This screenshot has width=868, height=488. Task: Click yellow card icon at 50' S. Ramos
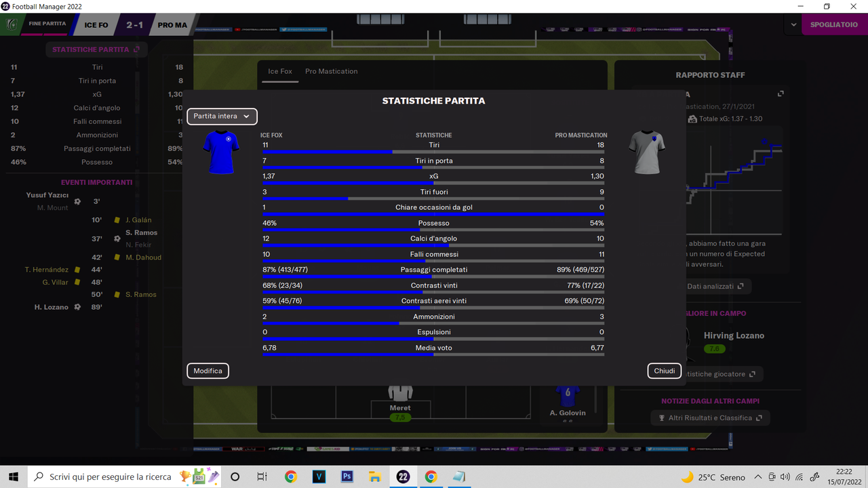click(117, 295)
